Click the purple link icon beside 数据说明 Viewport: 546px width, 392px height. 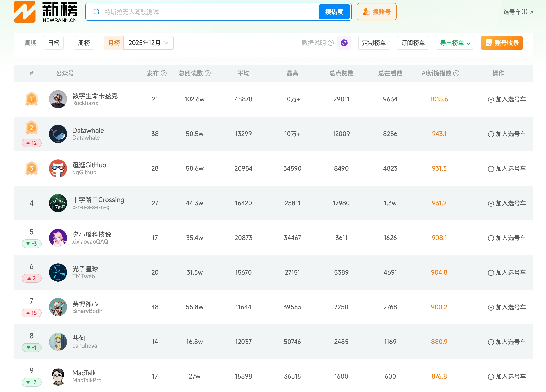[x=344, y=43]
